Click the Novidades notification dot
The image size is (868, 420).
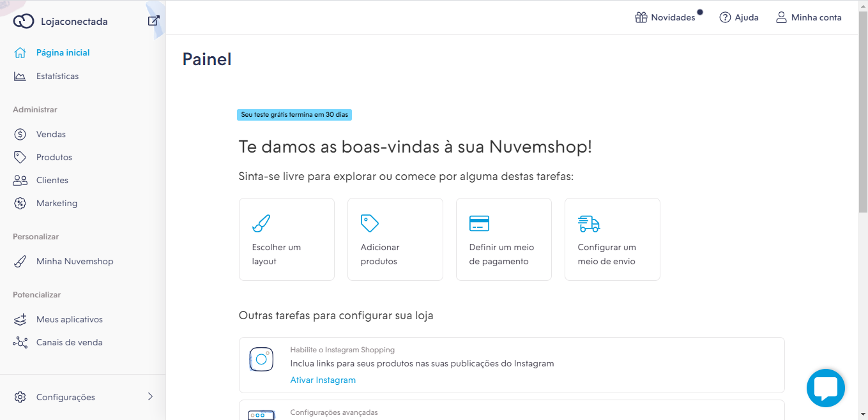point(700,11)
